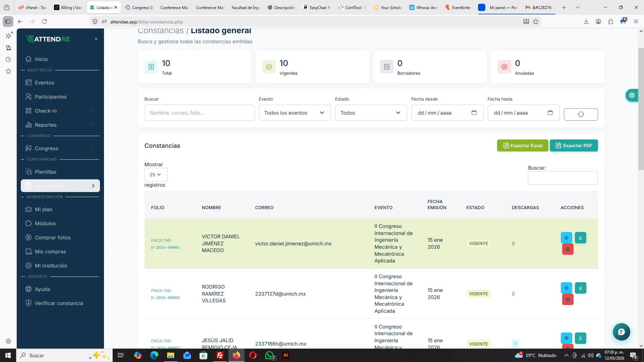Open Plantillas in sidebar

point(60,172)
